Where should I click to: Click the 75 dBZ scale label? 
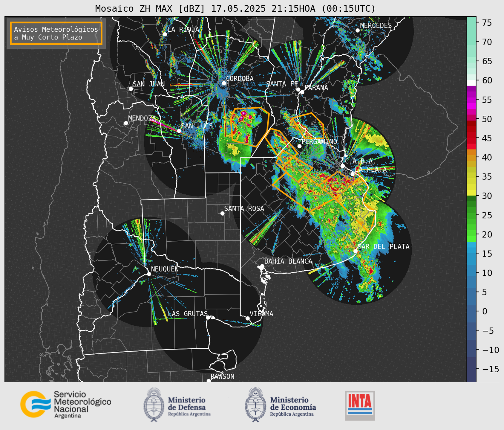(x=487, y=23)
